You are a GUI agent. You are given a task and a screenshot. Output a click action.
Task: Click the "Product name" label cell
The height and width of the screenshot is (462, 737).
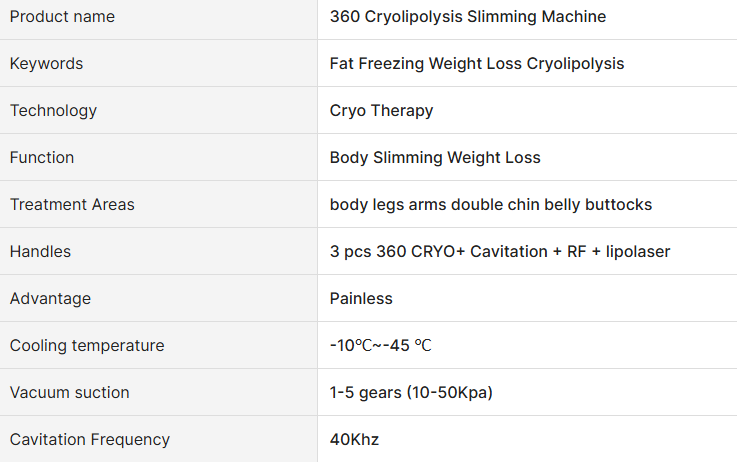62,17
